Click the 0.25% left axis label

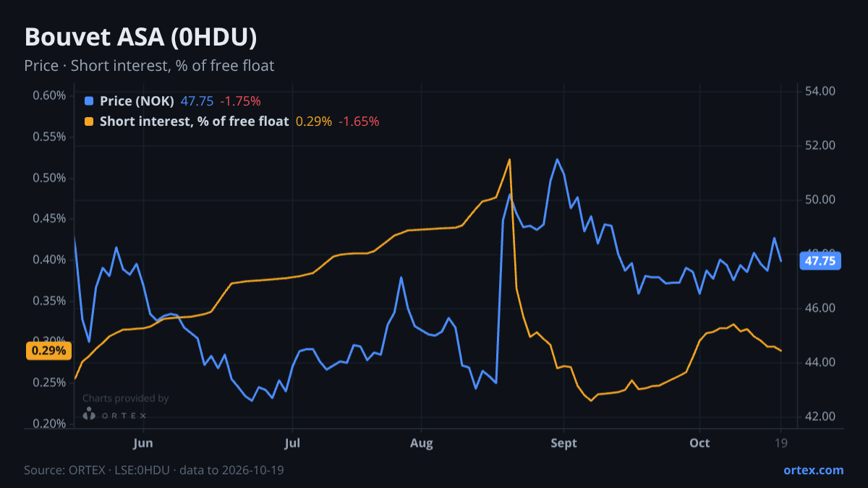pyautogui.click(x=50, y=382)
